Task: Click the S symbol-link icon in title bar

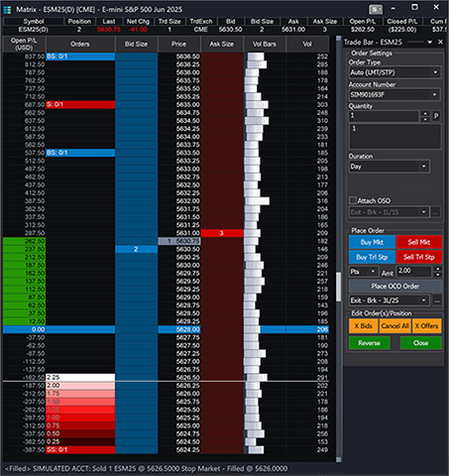Action: pyautogui.click(x=376, y=10)
